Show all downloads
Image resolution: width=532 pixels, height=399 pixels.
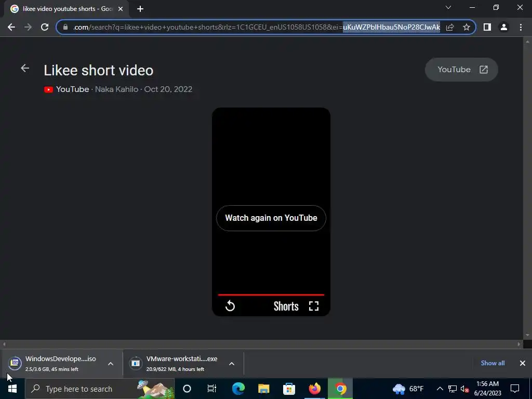coord(493,363)
